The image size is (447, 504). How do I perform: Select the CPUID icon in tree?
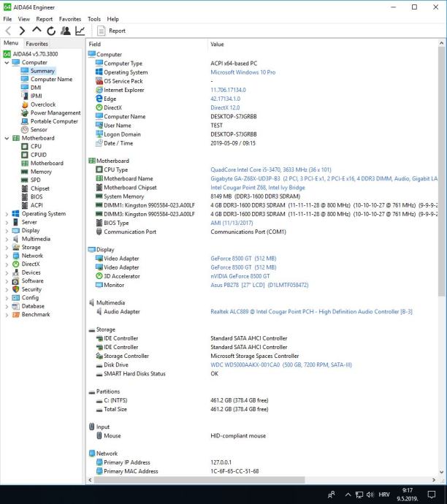click(25, 155)
